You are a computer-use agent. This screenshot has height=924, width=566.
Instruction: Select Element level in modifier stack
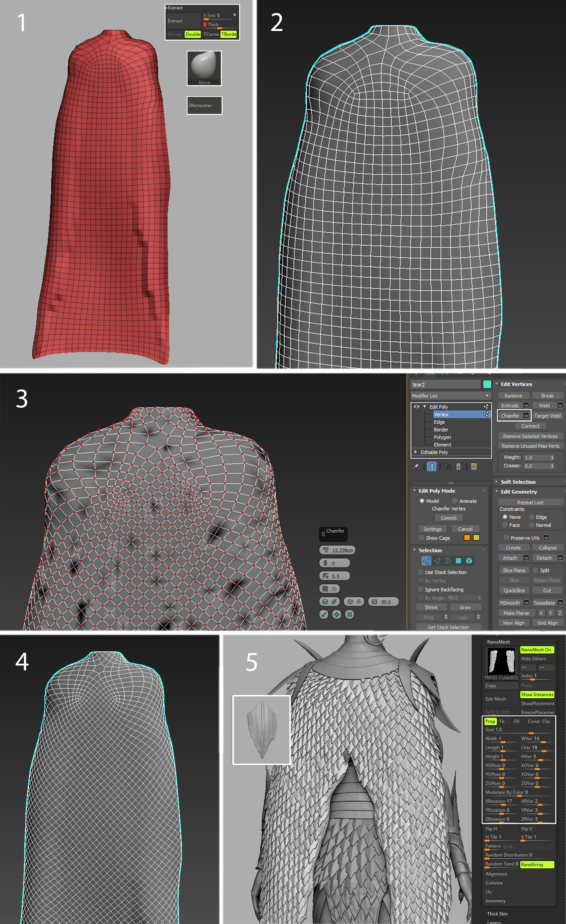pos(442,444)
